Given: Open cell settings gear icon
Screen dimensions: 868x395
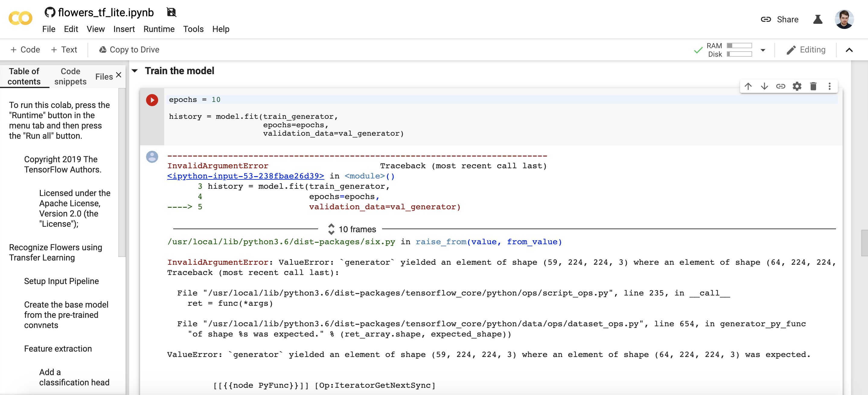Looking at the screenshot, I should pyautogui.click(x=797, y=86).
